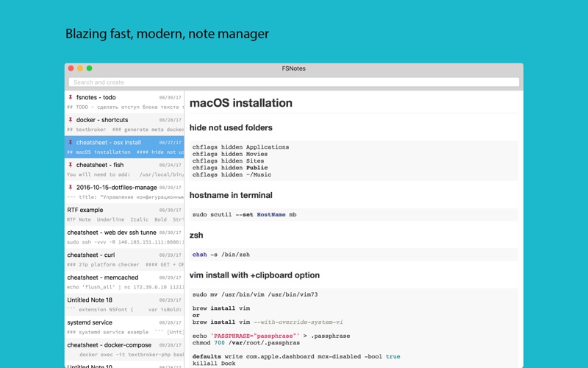This screenshot has height=368, width=588.
Task: Select the cheatsheet - memcached note
Action: [124, 282]
